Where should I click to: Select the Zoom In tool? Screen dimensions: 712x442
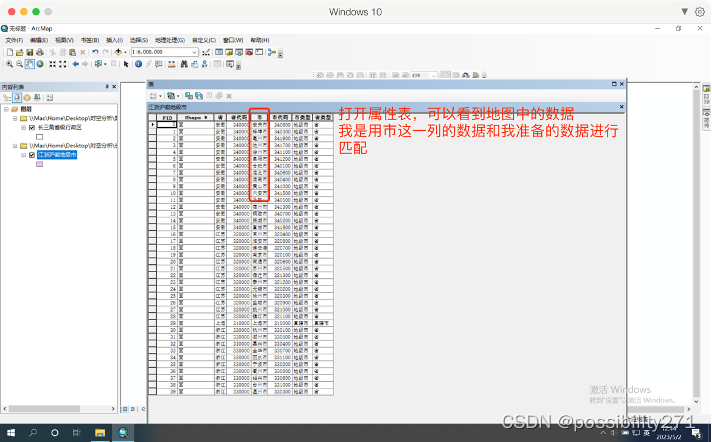pos(9,64)
